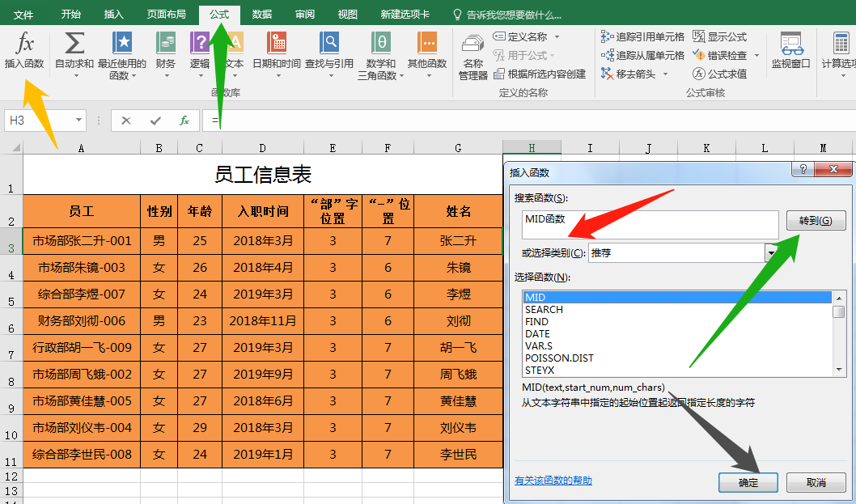
Task: Switch to the Page Layout (页面布局) tab
Action: click(166, 15)
